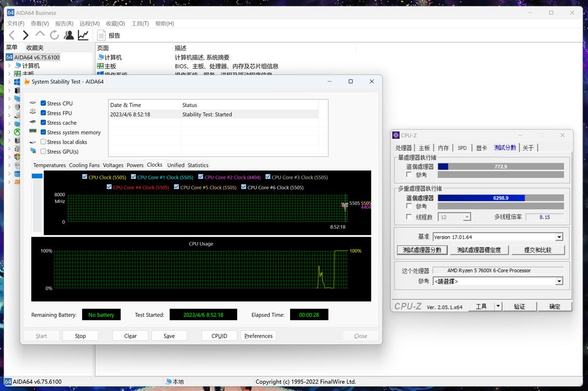Click the Stress GPU(s) monitor icon
This screenshot has width=588, height=391.
33,151
